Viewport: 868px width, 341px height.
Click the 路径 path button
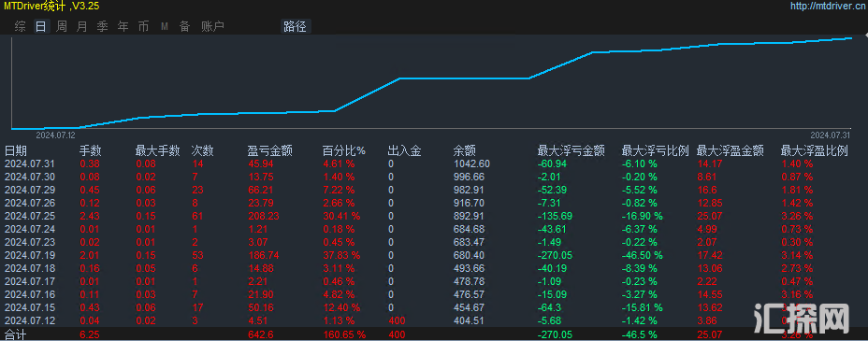[x=296, y=26]
